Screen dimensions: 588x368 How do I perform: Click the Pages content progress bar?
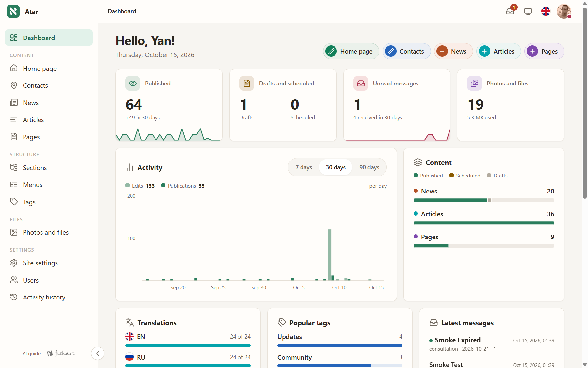(x=484, y=246)
